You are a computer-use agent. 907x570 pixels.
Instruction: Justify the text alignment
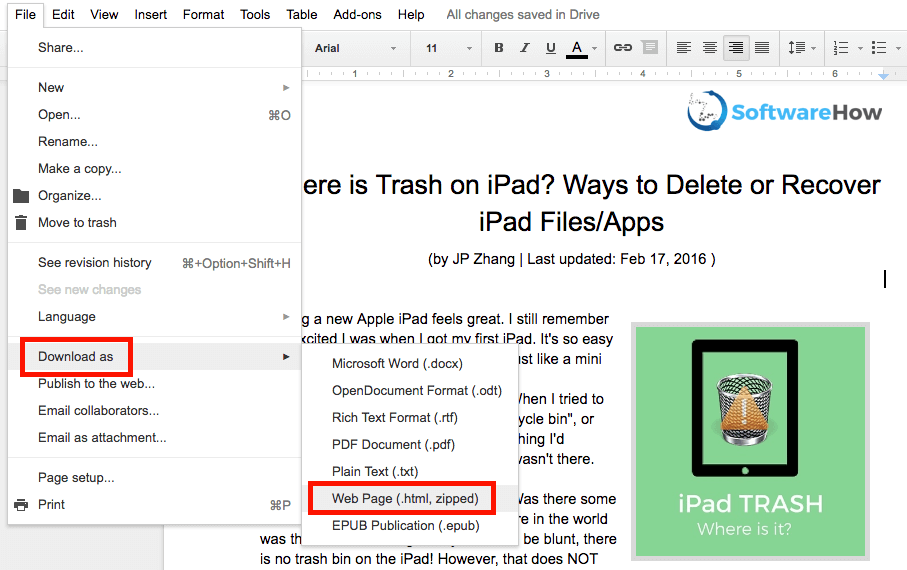tap(762, 48)
